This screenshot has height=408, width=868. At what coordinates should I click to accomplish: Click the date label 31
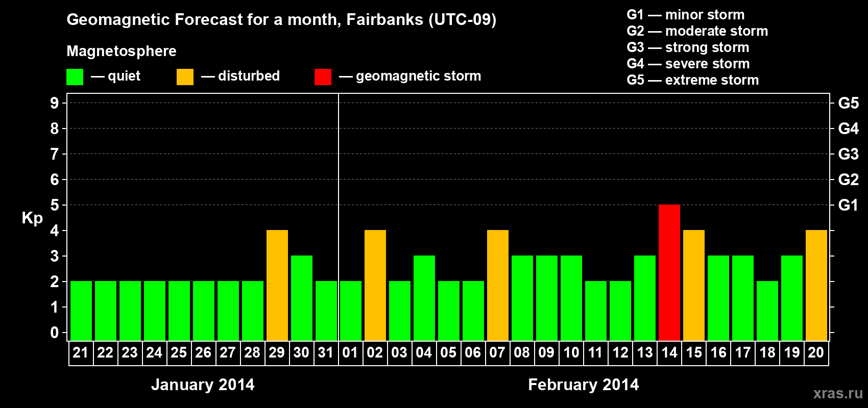pos(326,353)
